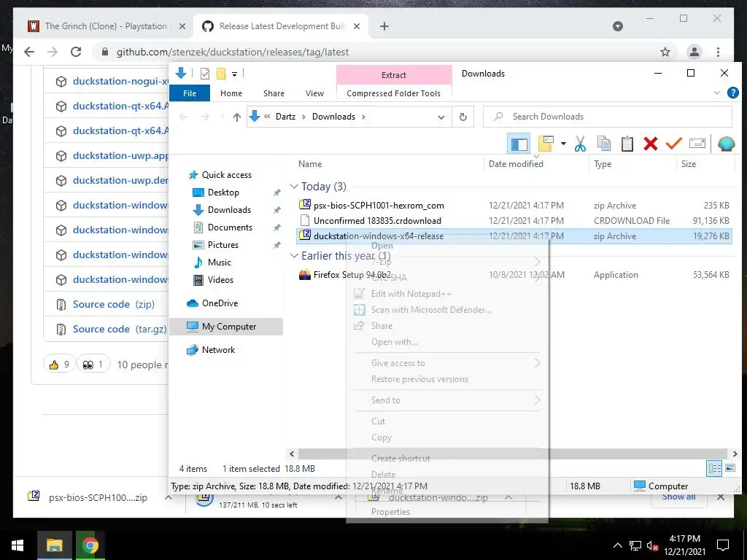Click the Properties icon in quick access toolbar
The image size is (747, 560).
click(205, 74)
